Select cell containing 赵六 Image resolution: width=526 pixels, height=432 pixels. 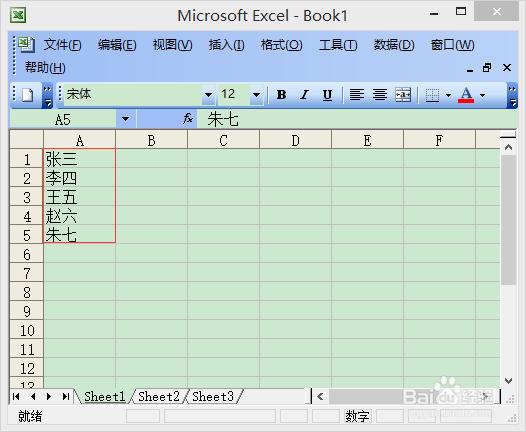[80, 216]
